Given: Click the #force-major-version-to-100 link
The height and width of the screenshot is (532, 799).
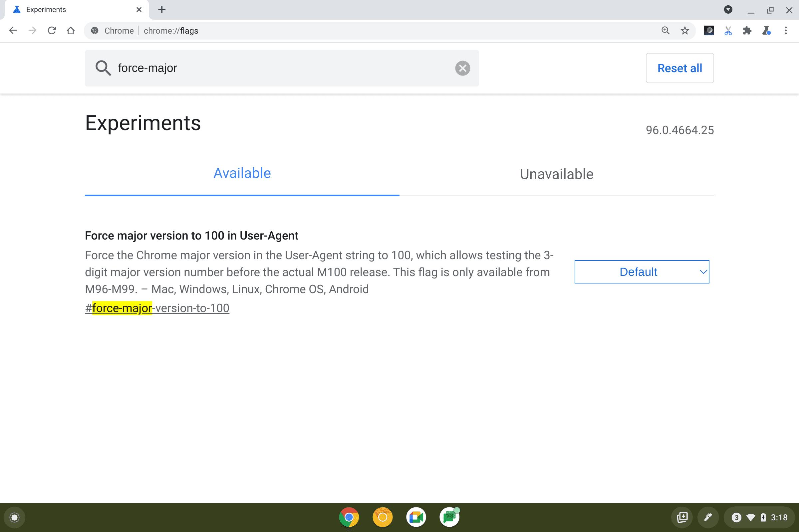Looking at the screenshot, I should point(157,308).
